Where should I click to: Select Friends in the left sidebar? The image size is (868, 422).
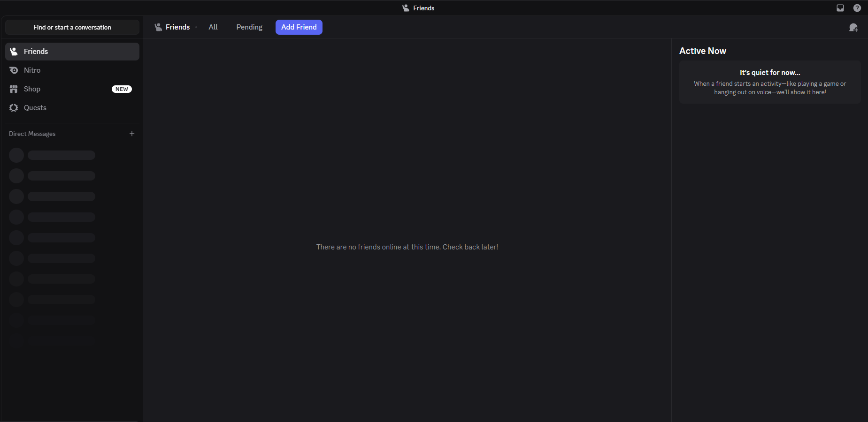(x=36, y=51)
